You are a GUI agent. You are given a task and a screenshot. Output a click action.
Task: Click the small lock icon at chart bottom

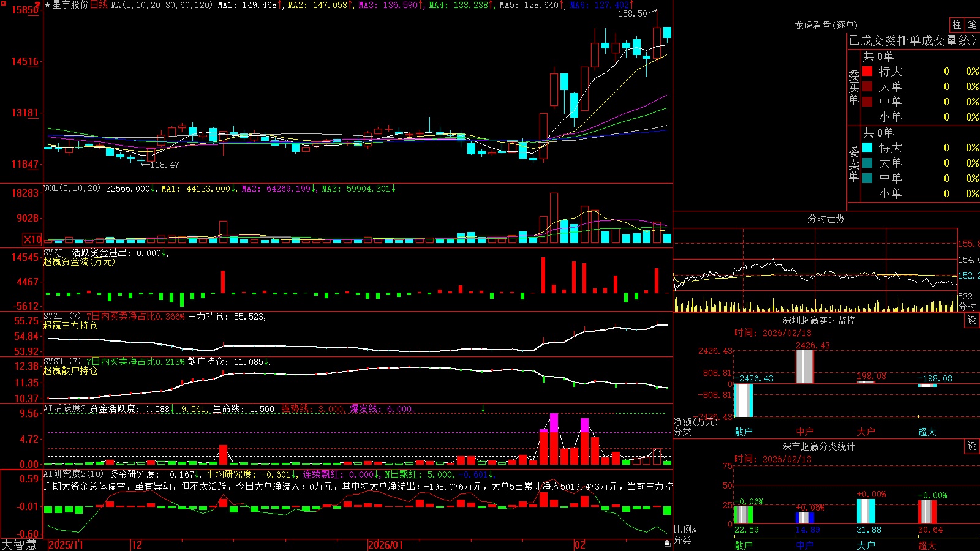point(667,543)
